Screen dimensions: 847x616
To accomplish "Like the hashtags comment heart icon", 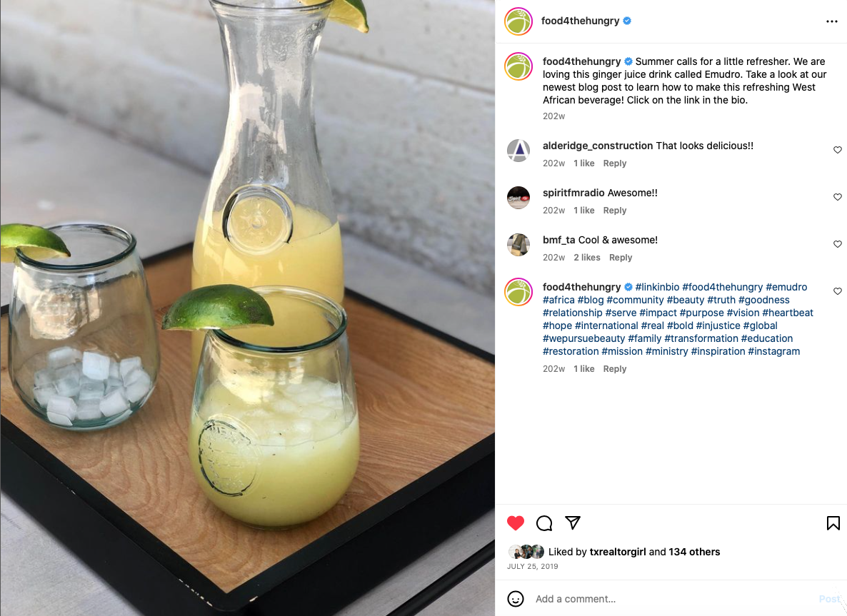I will coord(837,291).
